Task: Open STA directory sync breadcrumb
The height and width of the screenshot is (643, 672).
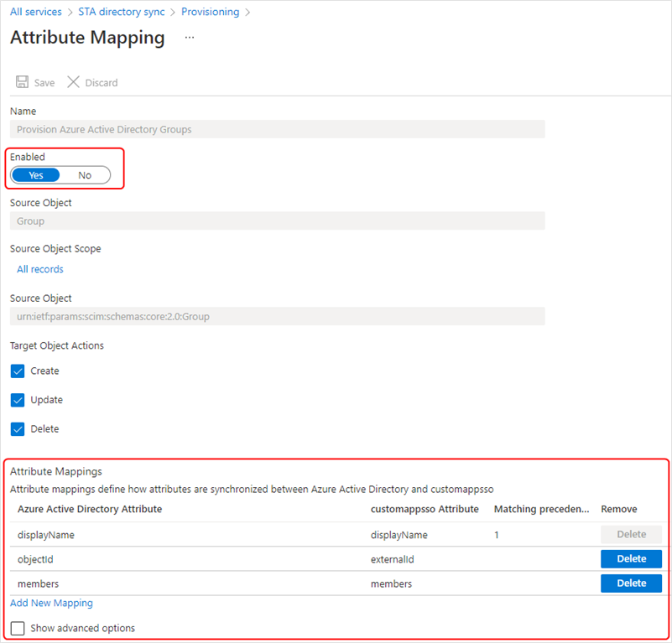Action: click(x=122, y=12)
